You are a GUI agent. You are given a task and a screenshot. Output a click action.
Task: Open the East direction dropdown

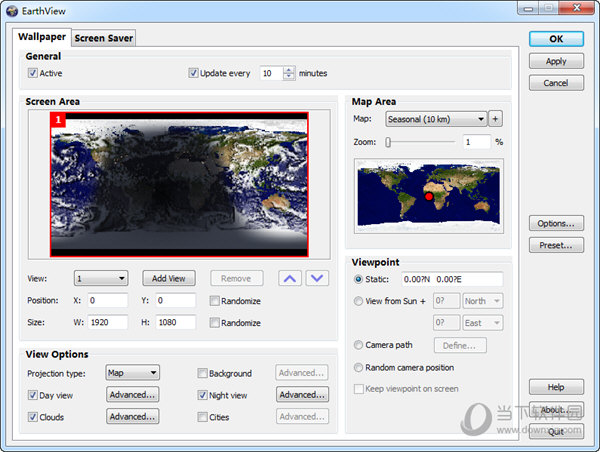pos(483,323)
